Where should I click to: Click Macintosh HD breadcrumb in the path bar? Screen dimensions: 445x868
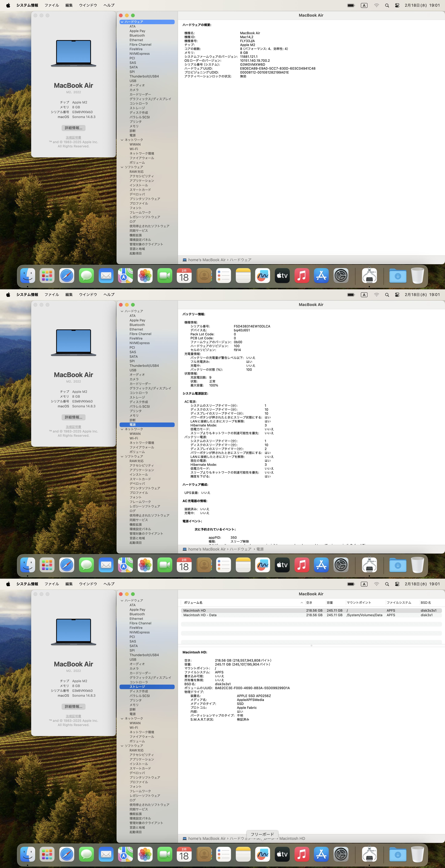click(x=292, y=838)
